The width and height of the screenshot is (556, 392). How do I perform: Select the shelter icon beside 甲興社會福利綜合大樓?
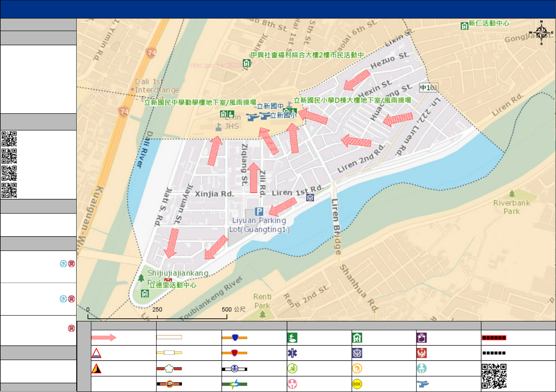coord(247,63)
